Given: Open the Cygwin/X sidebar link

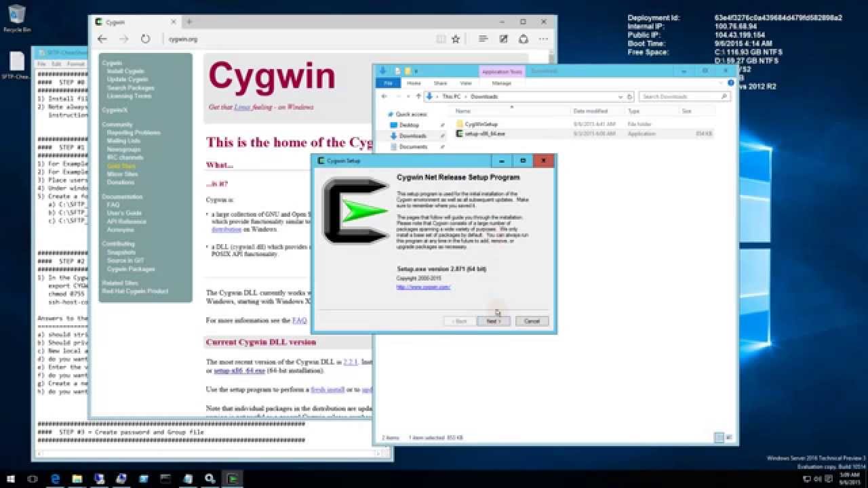Looking at the screenshot, I should (x=115, y=110).
